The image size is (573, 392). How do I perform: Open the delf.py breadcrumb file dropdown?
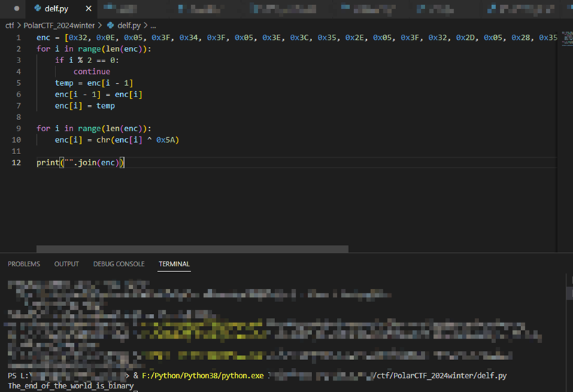point(129,25)
